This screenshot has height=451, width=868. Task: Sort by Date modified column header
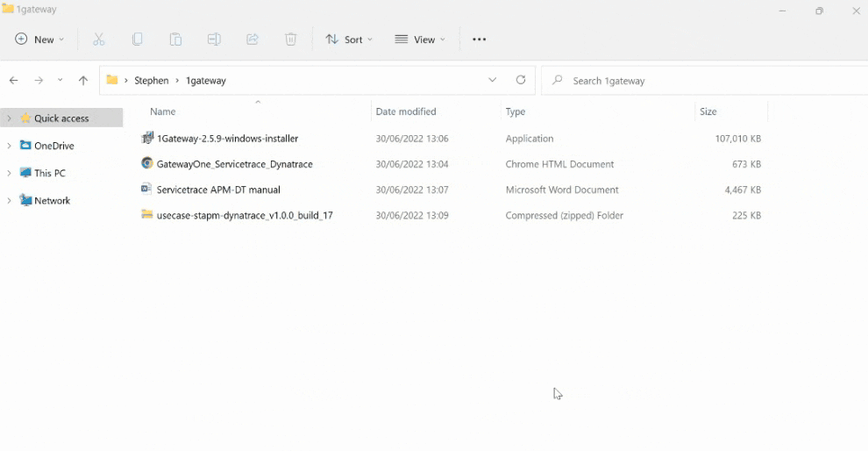pyautogui.click(x=406, y=111)
